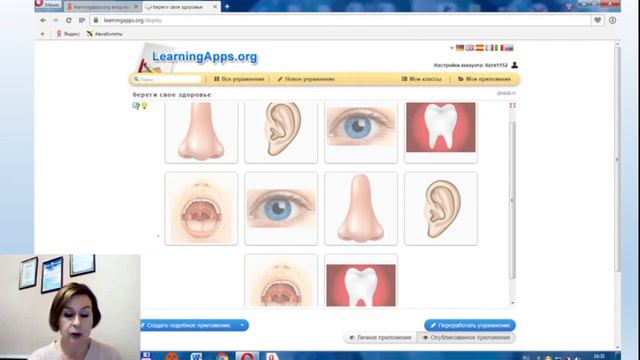This screenshot has width=640, height=360.
Task: Click the user account profile icon
Action: (x=514, y=65)
